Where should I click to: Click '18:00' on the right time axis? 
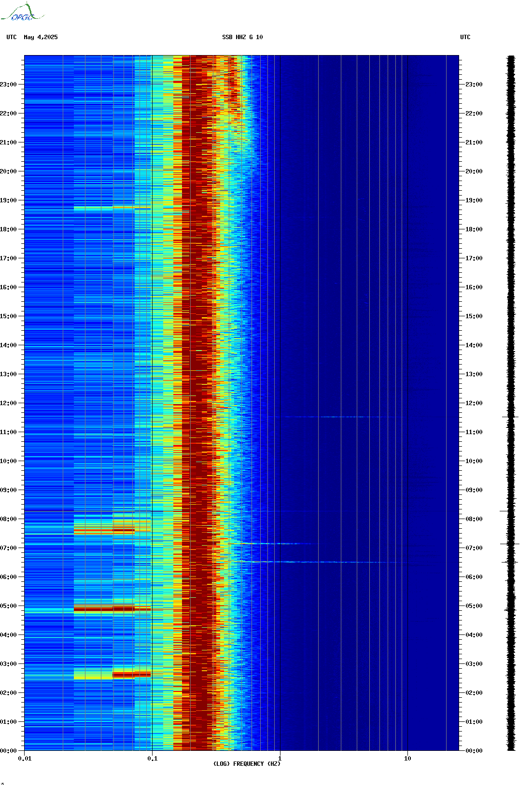point(474,229)
